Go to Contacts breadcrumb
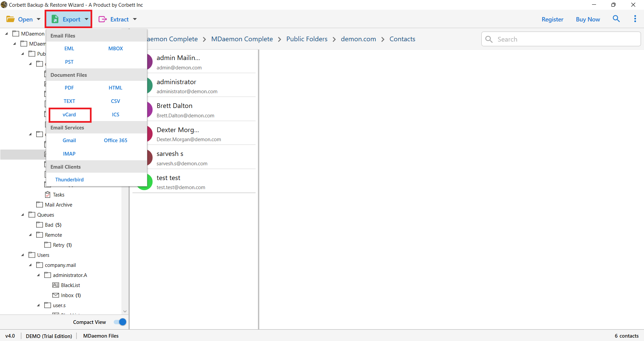Viewport: 644px width, 341px height. click(x=402, y=39)
